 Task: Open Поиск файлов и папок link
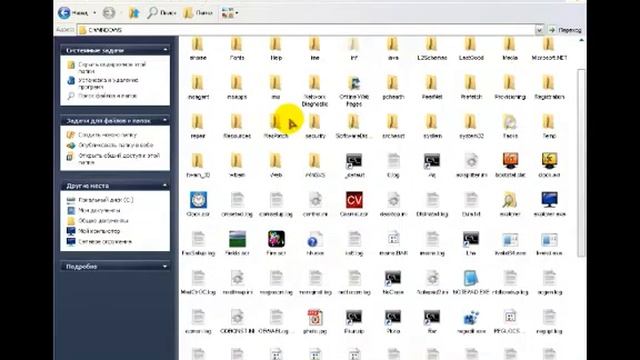[x=107, y=96]
